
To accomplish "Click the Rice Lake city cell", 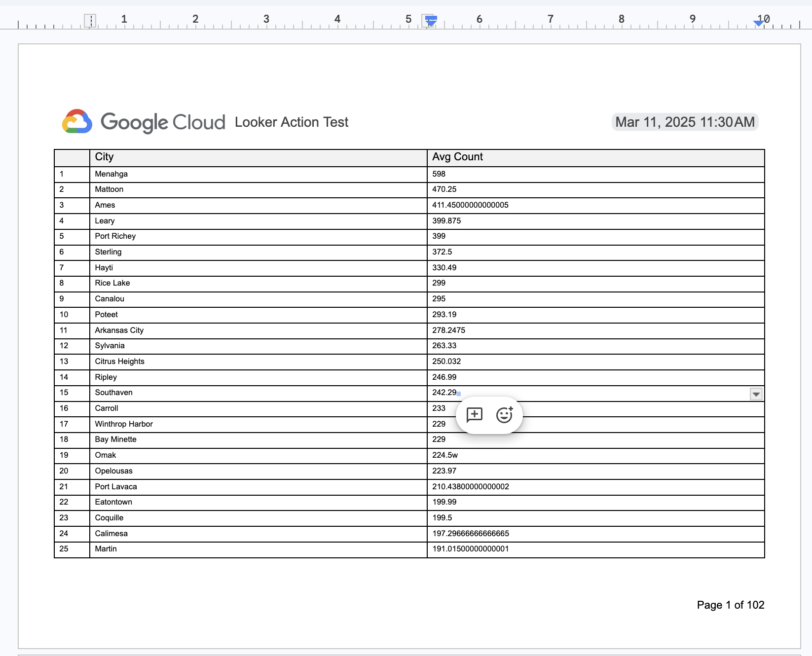I will pos(258,283).
